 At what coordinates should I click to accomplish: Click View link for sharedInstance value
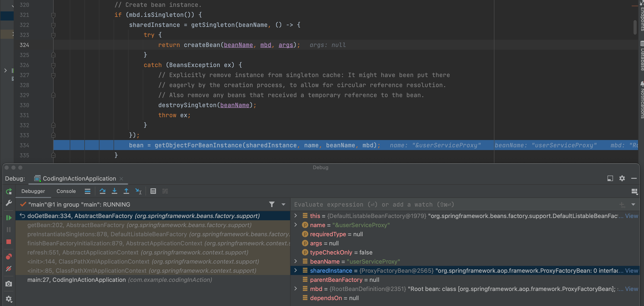click(631, 270)
